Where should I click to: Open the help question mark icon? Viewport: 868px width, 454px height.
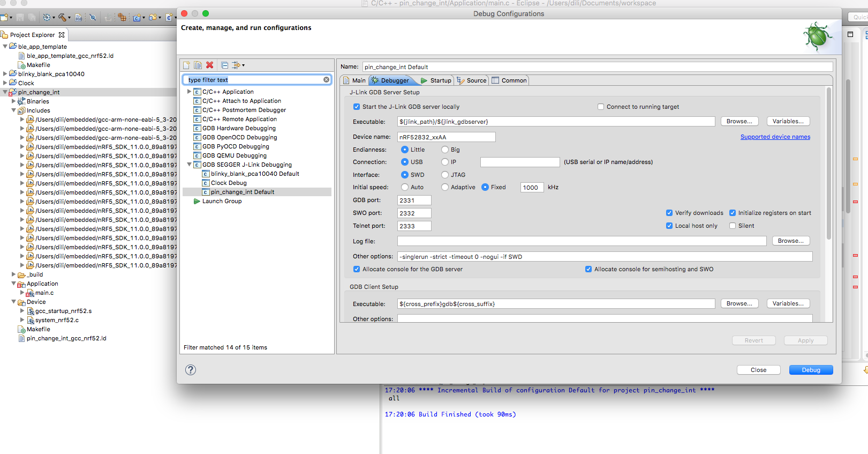191,370
